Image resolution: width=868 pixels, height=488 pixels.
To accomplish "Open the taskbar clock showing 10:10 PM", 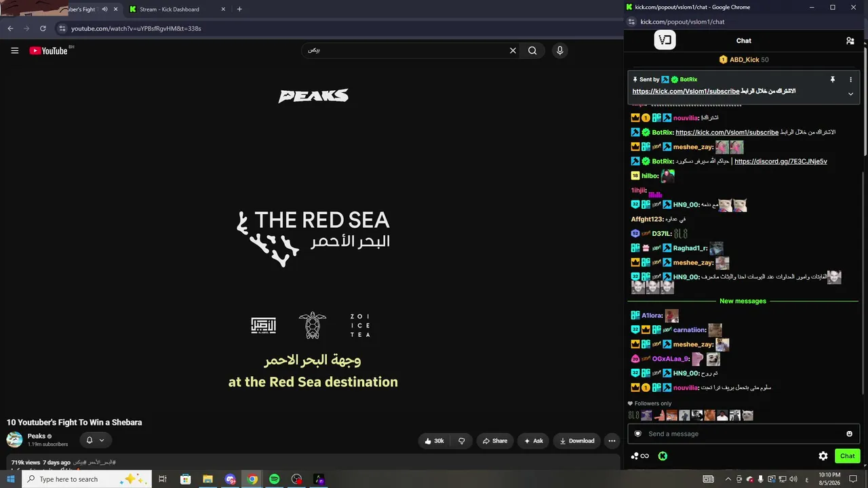I will click(x=830, y=479).
